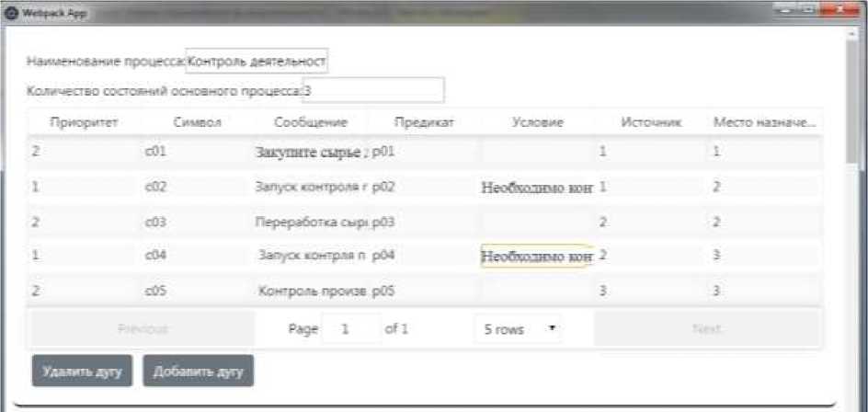Click the scrollbar up arrow
The height and width of the screenshot is (412, 868).
click(852, 35)
